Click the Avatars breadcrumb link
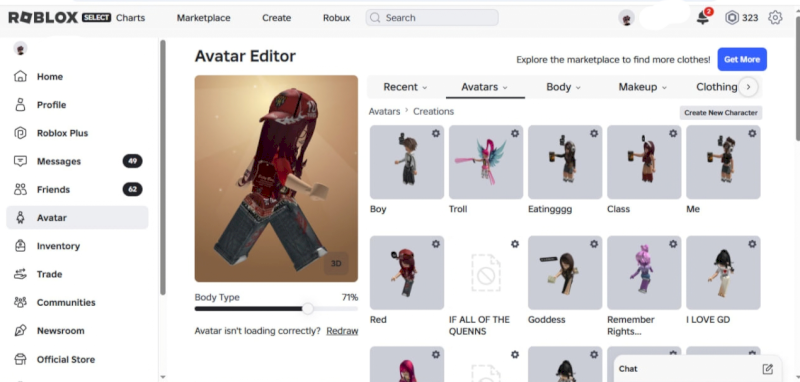 click(384, 111)
